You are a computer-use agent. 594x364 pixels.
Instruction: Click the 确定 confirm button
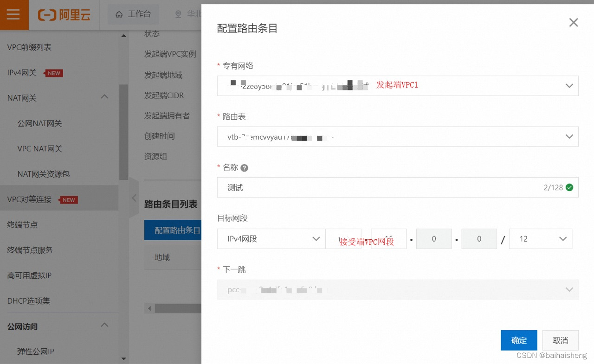click(x=519, y=340)
